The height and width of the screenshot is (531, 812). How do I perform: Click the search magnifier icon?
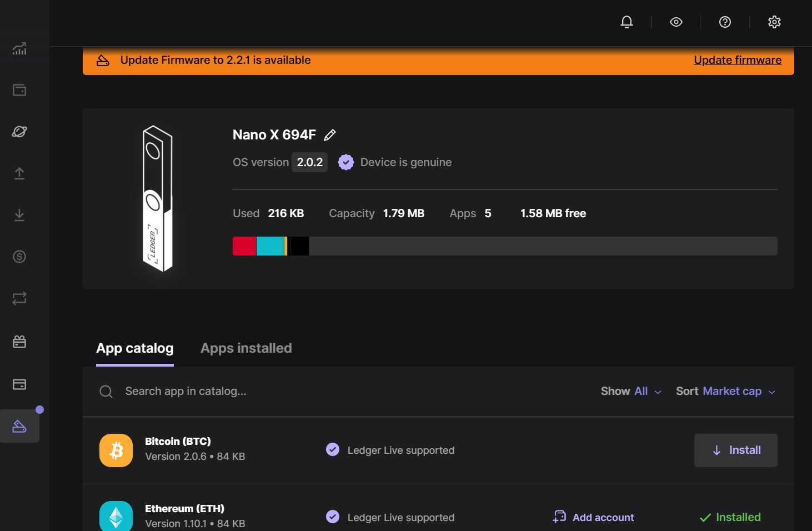click(106, 392)
